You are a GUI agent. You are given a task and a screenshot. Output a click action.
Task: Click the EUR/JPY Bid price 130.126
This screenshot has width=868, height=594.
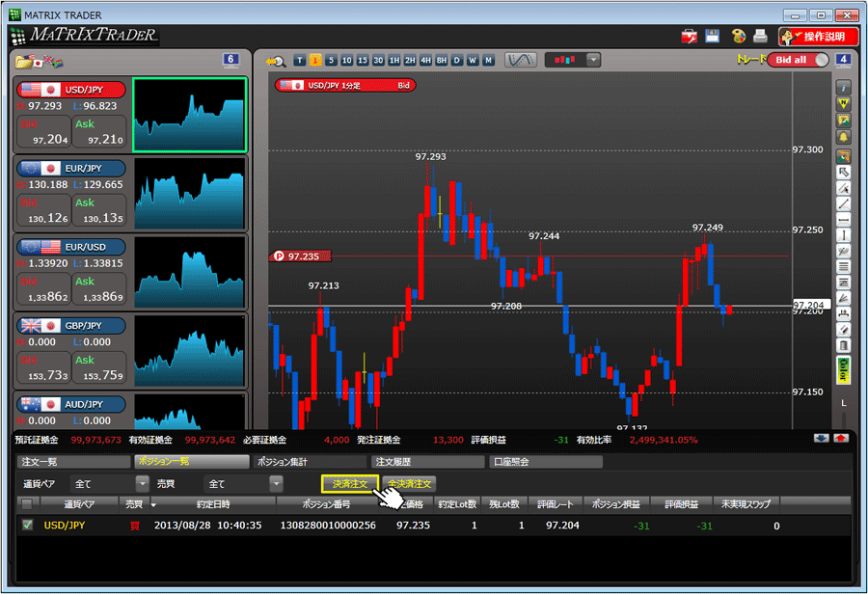point(44,210)
